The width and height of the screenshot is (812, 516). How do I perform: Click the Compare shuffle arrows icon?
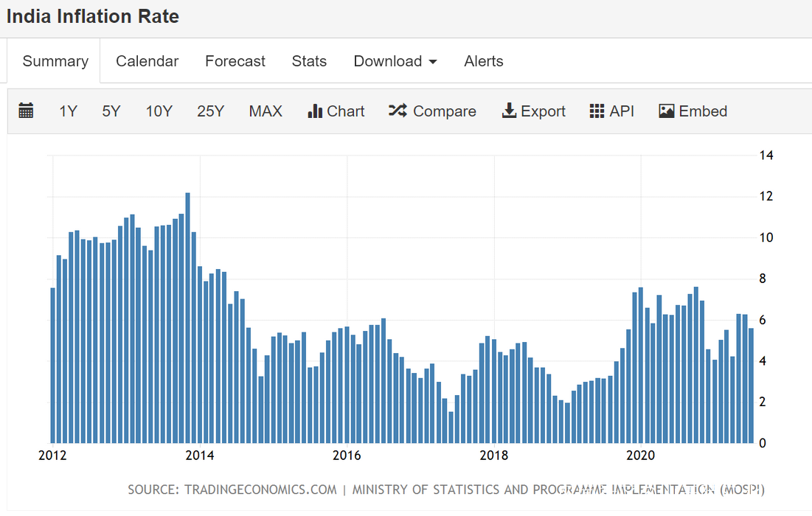pyautogui.click(x=398, y=111)
